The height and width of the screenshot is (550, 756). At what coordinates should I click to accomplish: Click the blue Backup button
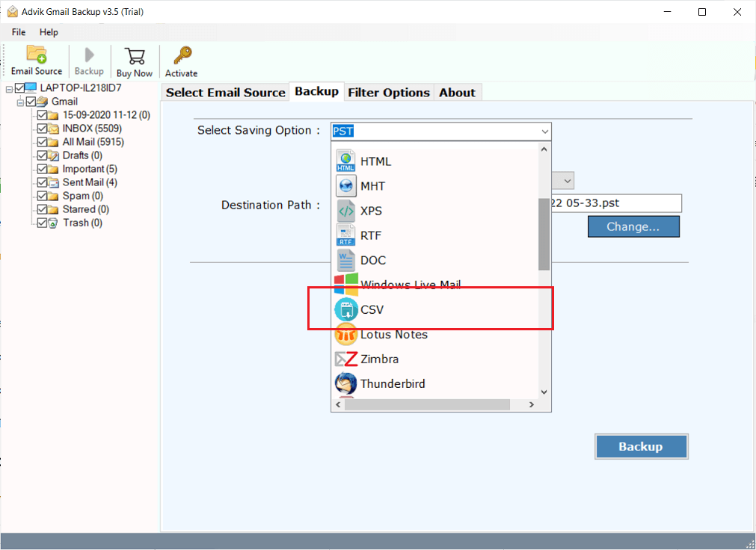(x=641, y=446)
